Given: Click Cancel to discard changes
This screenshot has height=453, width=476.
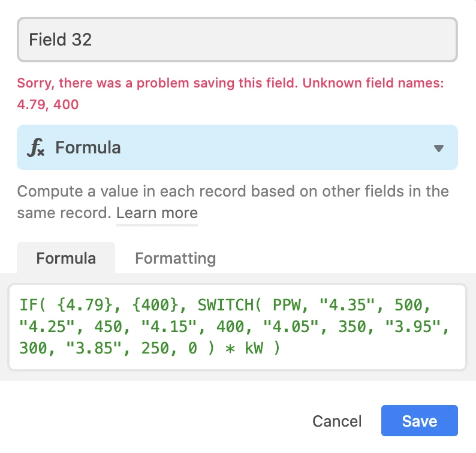Looking at the screenshot, I should (x=337, y=421).
